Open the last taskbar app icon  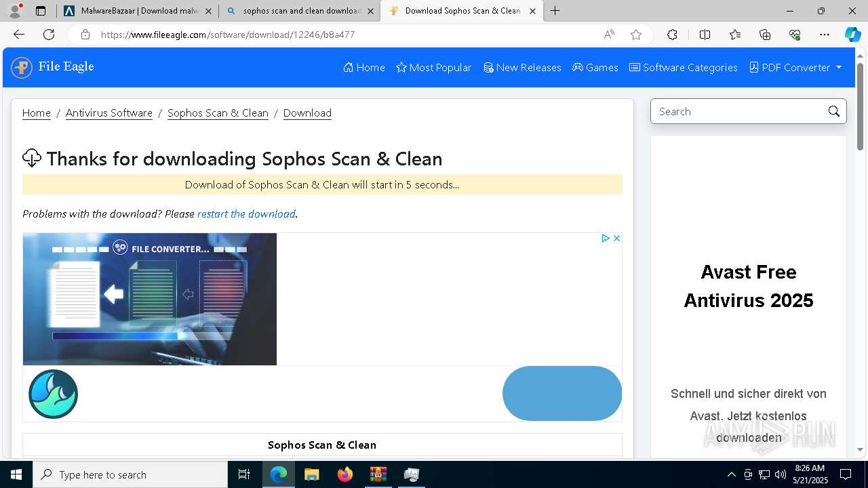click(411, 474)
